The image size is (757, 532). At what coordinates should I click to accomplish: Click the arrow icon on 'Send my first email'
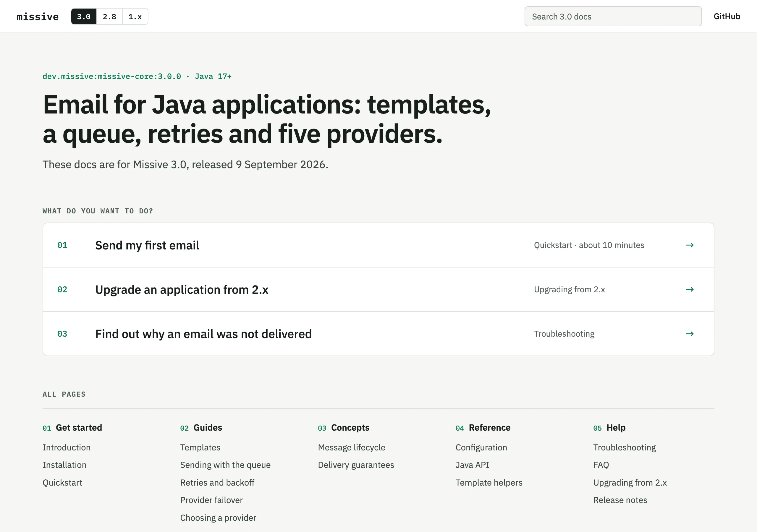[689, 245]
